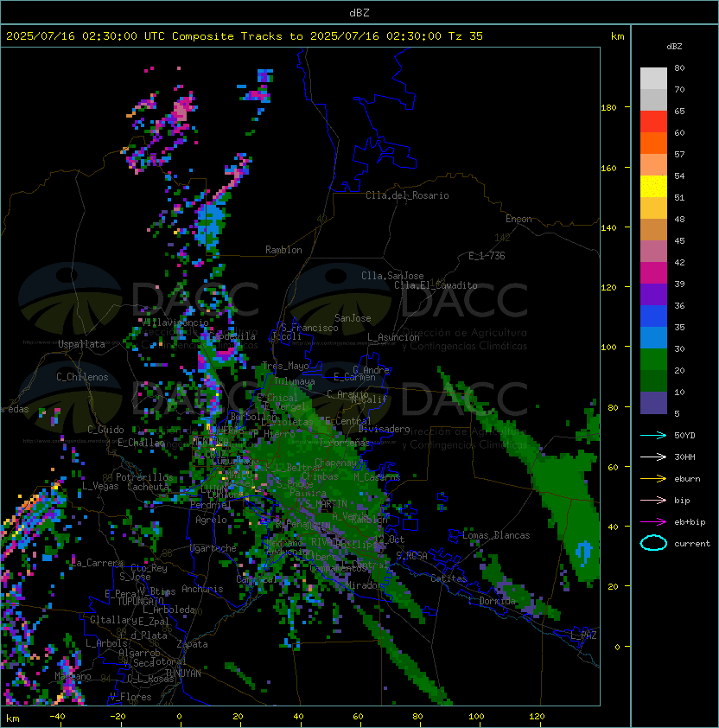
Task: Click the 'L_Vegas' map label
Action: [100, 486]
